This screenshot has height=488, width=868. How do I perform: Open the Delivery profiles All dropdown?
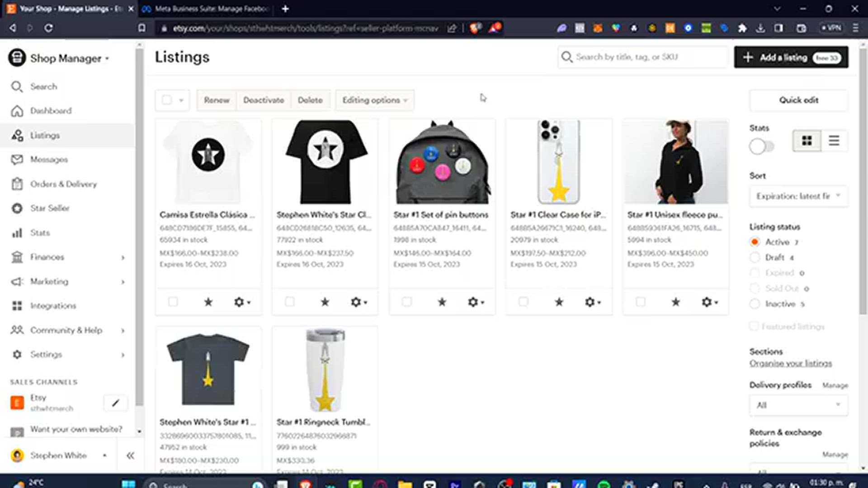[798, 405]
